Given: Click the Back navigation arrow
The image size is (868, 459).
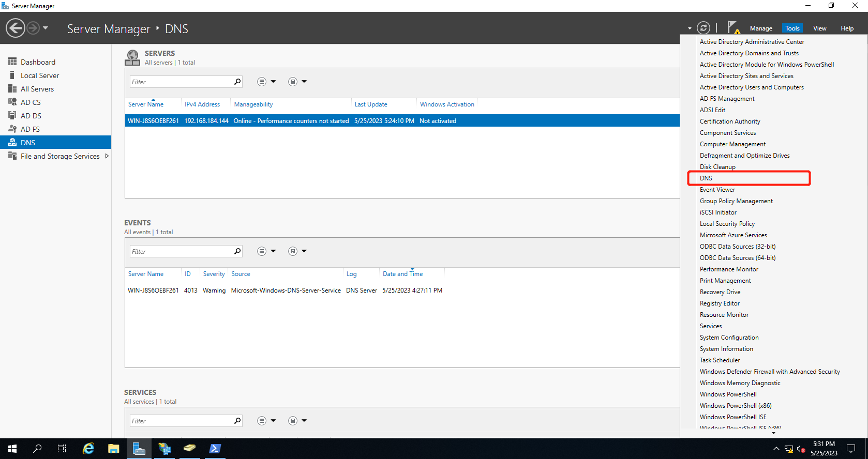Looking at the screenshot, I should [x=16, y=28].
